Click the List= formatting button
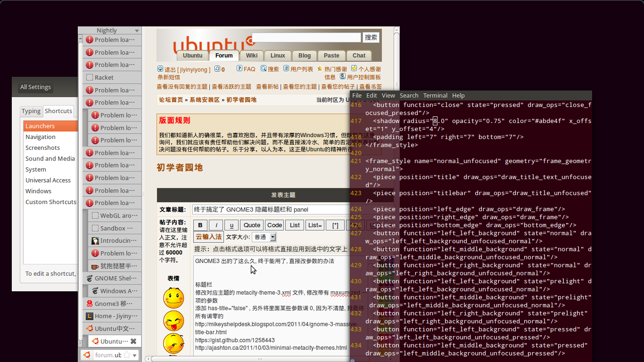Viewport: 644px width, 362px height. (315, 225)
